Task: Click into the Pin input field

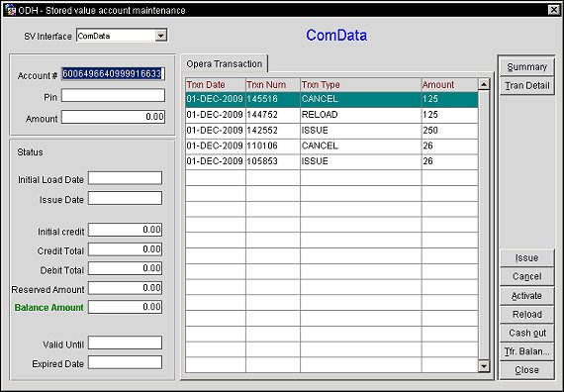Action: pos(113,96)
